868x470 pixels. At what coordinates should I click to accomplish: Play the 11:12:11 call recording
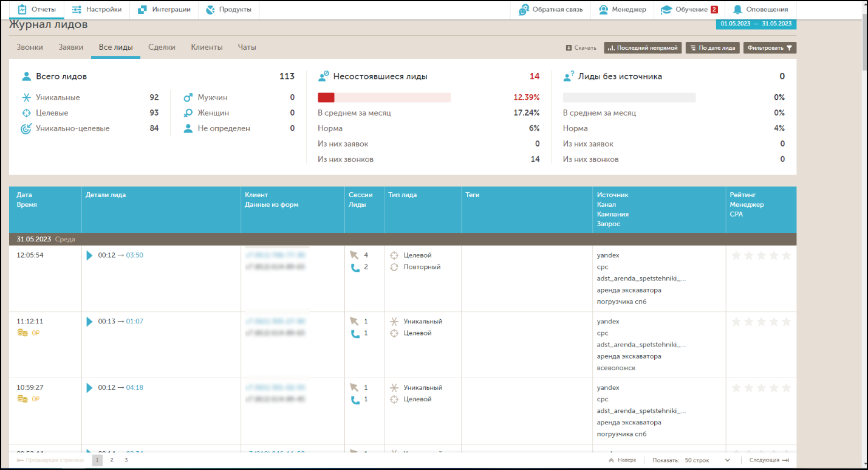(x=90, y=322)
